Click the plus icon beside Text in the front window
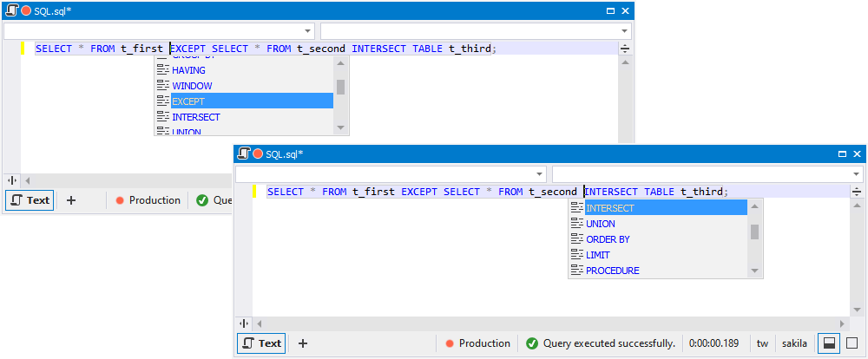 (x=303, y=343)
